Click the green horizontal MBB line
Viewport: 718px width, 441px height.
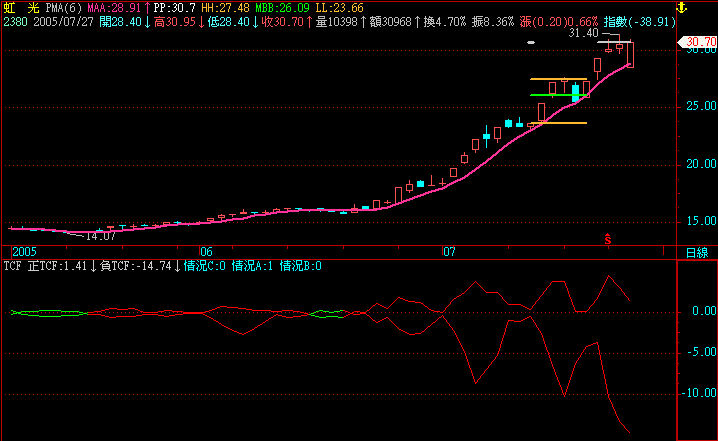[559, 95]
